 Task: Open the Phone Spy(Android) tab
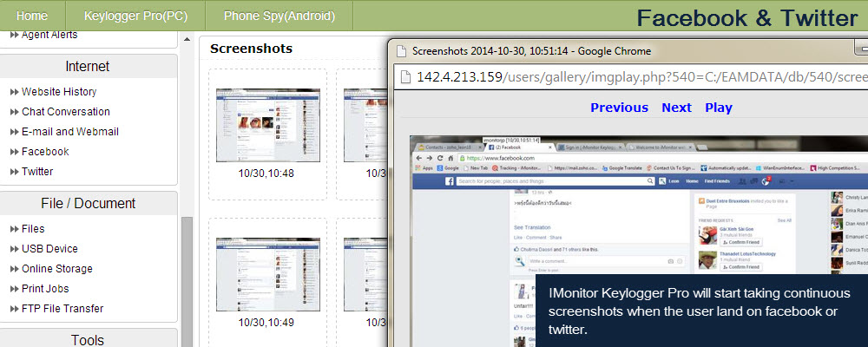[x=279, y=16]
